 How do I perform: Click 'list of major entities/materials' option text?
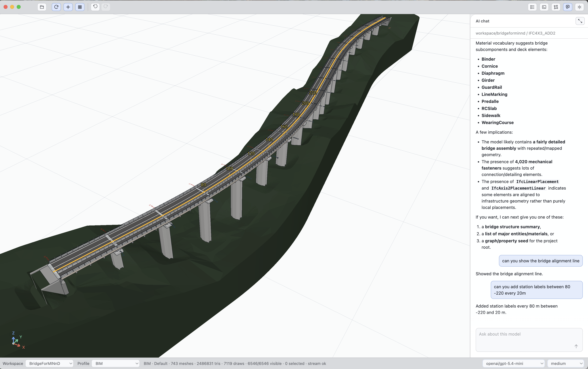(516, 234)
